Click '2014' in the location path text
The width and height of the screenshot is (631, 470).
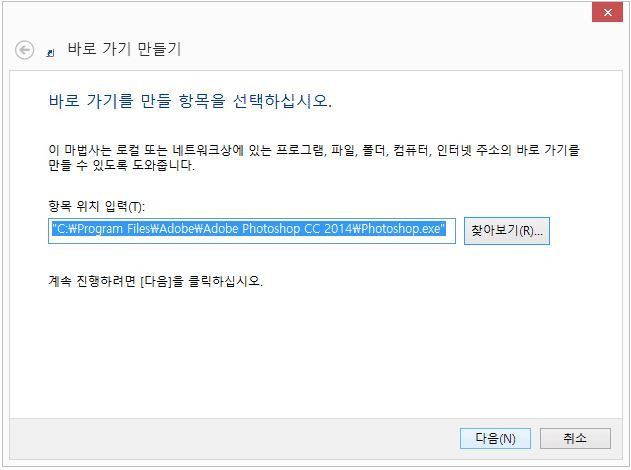click(x=338, y=229)
